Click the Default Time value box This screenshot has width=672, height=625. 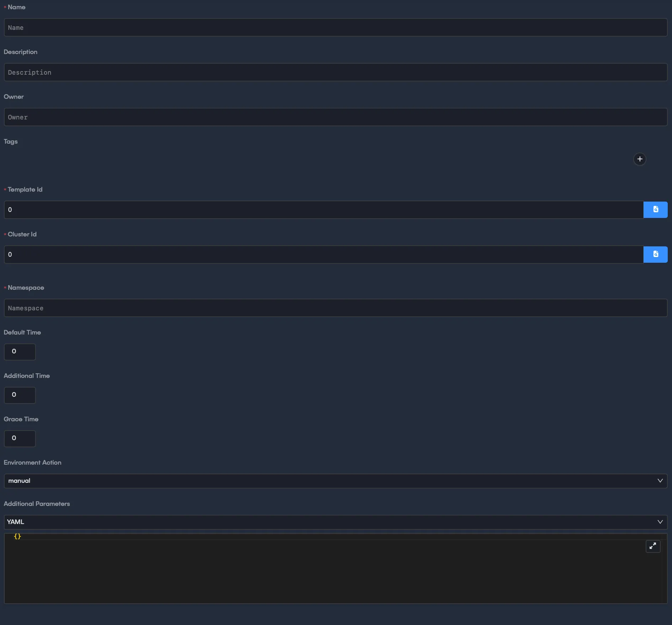pos(20,352)
